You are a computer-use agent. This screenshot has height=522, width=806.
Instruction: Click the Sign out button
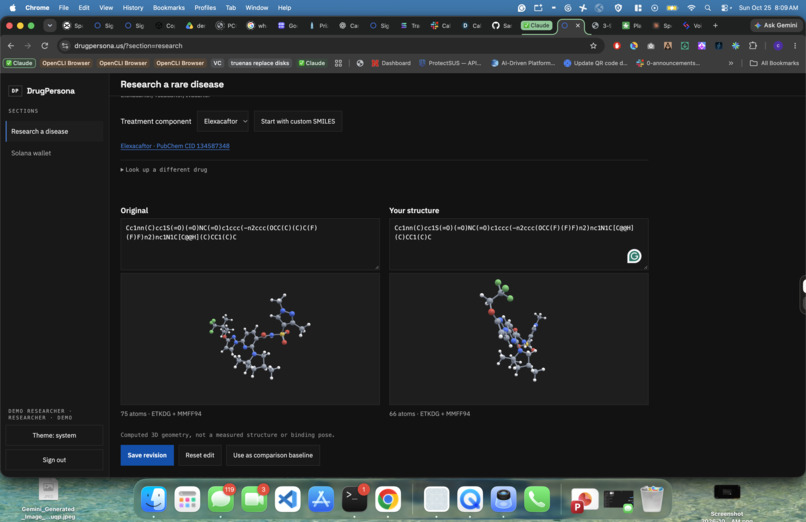coord(54,460)
